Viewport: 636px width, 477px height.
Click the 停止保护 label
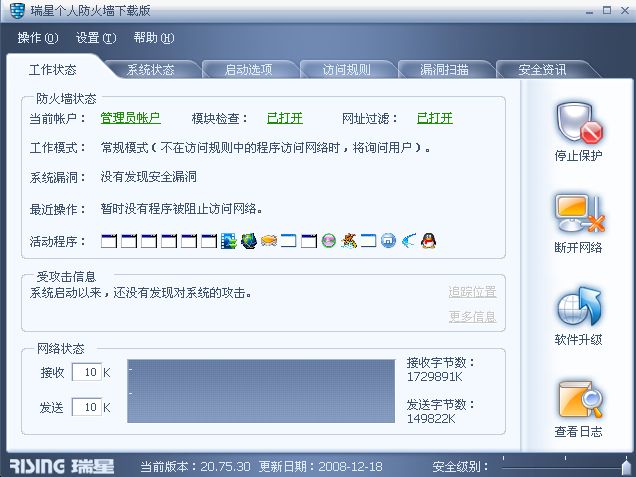point(578,155)
